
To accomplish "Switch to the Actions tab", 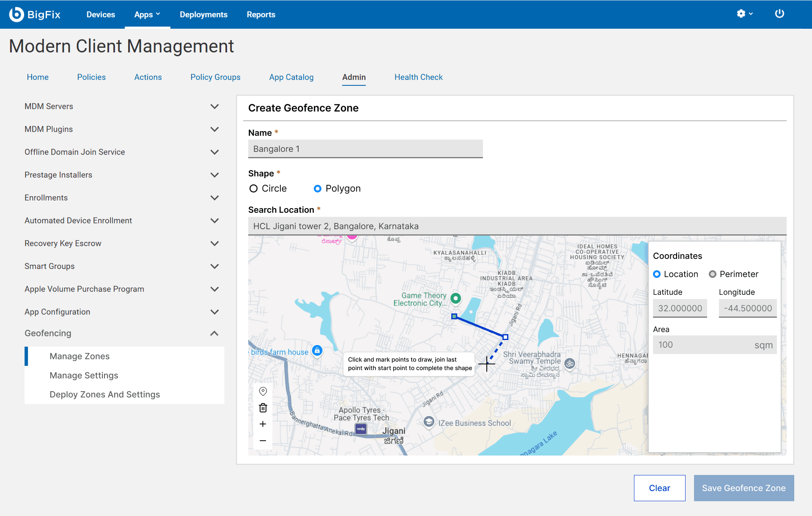I will pyautogui.click(x=148, y=77).
